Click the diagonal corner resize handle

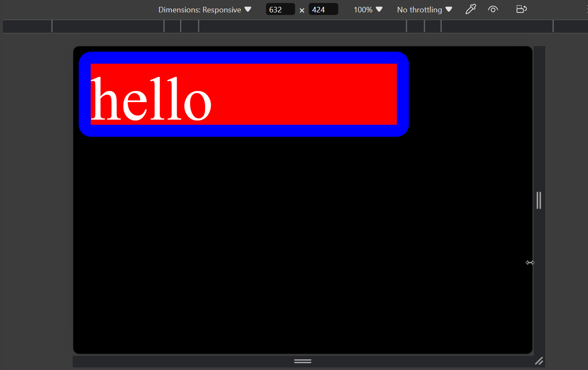tap(539, 361)
